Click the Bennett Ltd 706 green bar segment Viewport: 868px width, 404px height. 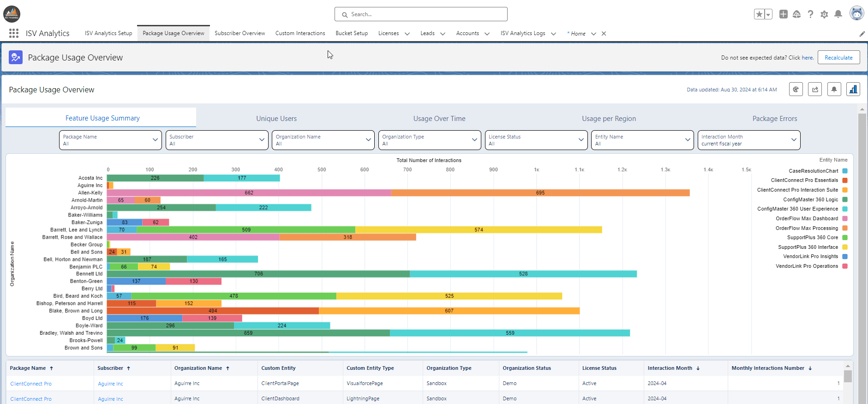tap(258, 274)
